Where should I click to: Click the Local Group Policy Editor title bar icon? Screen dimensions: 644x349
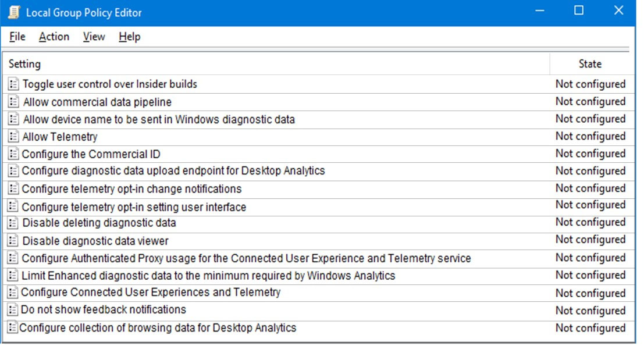[14, 12]
